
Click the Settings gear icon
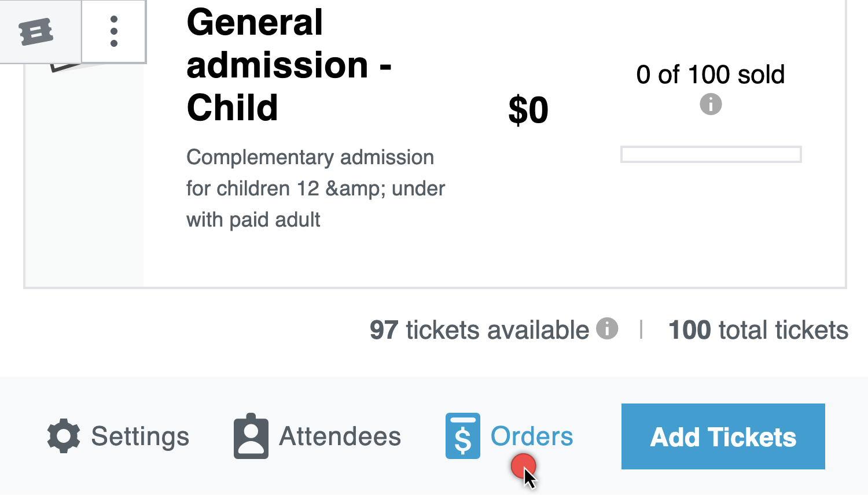64,436
